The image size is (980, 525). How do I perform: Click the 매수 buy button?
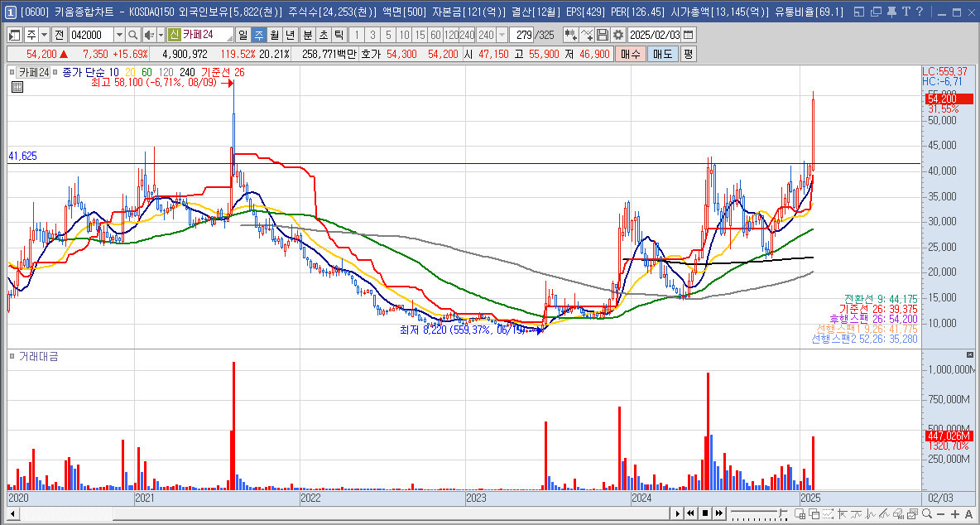click(x=630, y=54)
